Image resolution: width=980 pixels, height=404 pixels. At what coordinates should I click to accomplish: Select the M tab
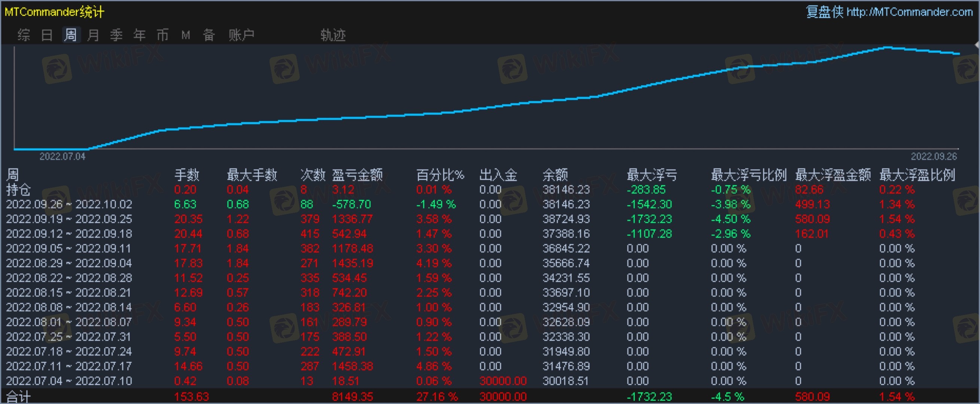pyautogui.click(x=186, y=35)
